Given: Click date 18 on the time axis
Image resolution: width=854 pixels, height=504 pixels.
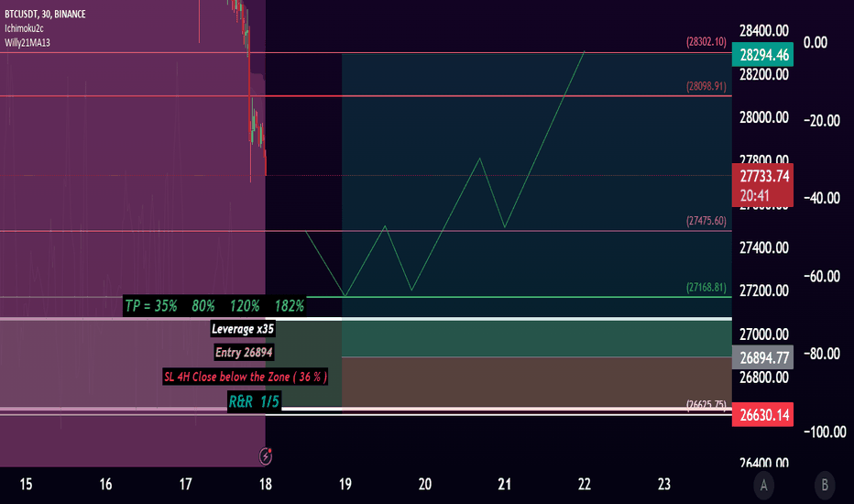Looking at the screenshot, I should point(265,484).
